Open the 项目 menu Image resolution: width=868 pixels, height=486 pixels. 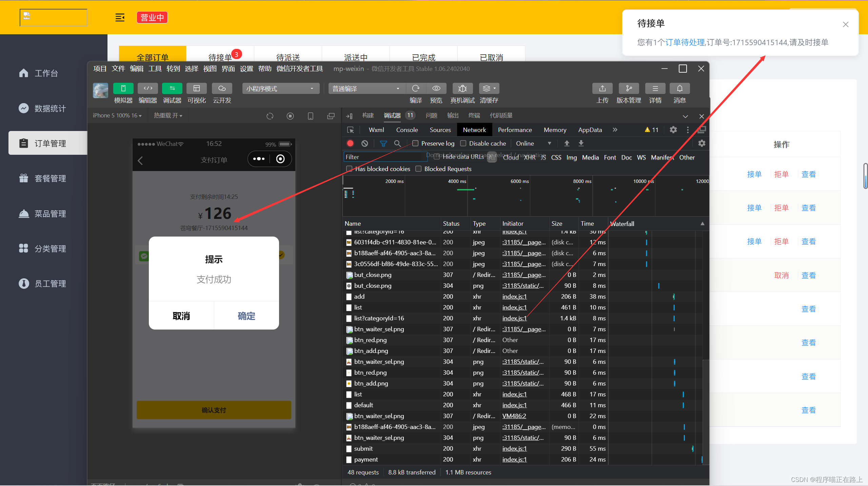100,69
